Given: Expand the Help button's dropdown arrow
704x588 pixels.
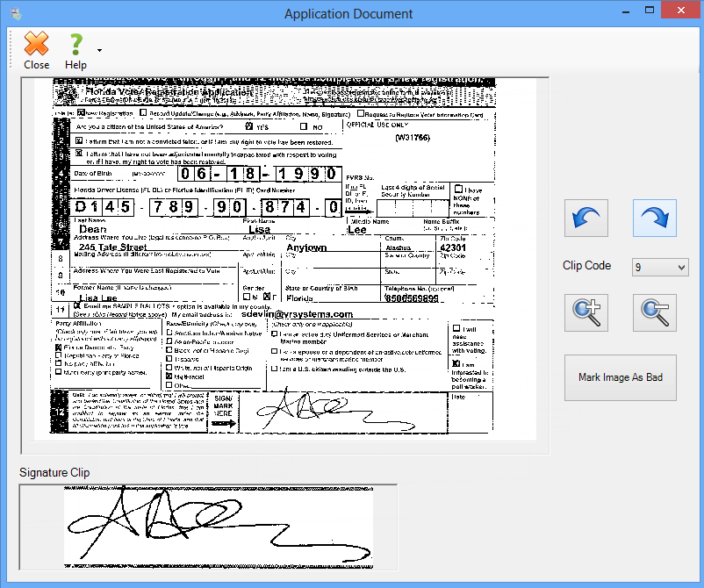Looking at the screenshot, I should pos(99,50).
